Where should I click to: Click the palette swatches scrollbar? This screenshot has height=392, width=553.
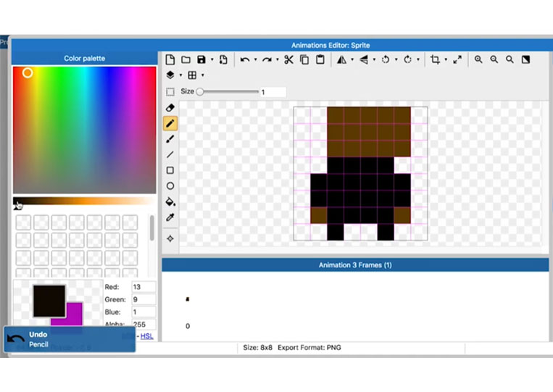[152, 228]
